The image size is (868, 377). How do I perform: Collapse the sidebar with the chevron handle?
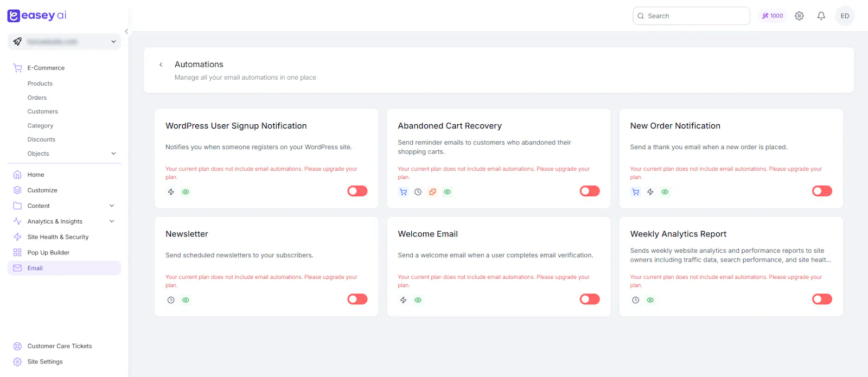[x=126, y=31]
